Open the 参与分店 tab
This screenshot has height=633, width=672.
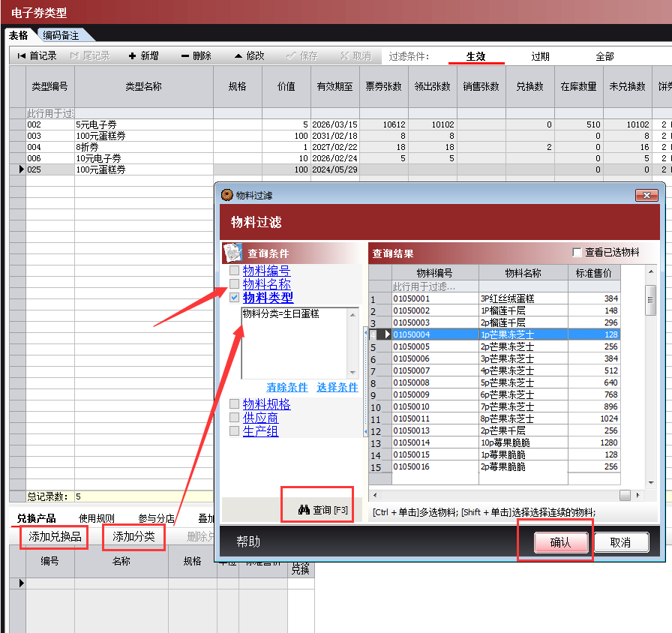click(156, 518)
